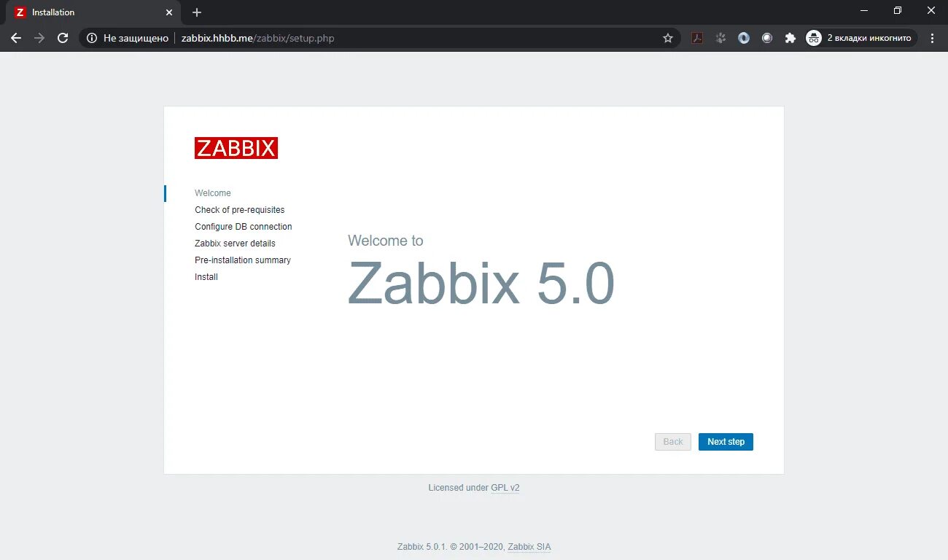The height and width of the screenshot is (560, 948).
Task: Open the blue circular extension icon
Action: click(744, 38)
